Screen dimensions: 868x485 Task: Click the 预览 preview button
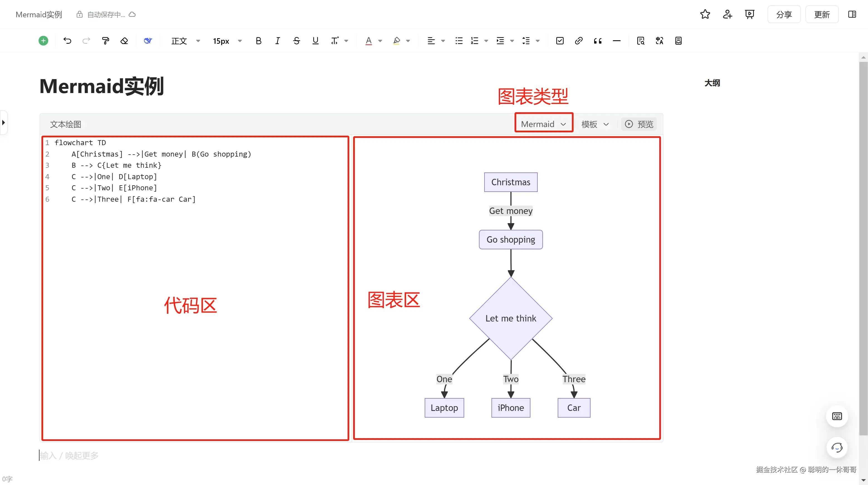point(639,124)
